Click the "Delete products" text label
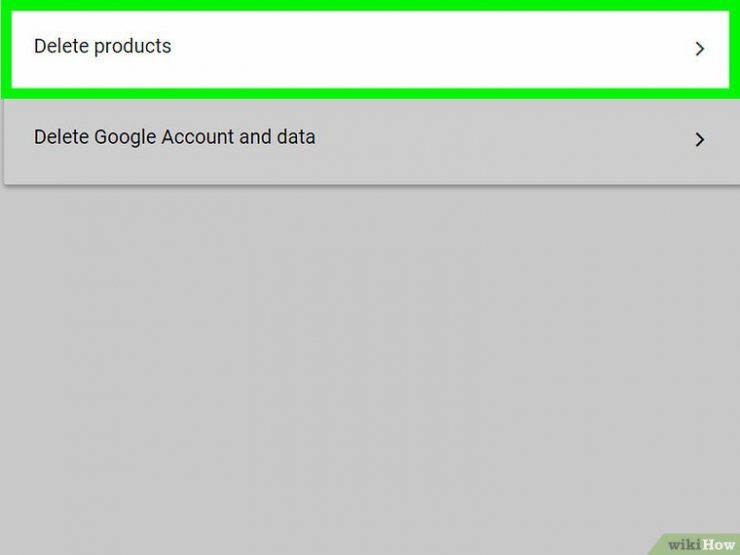Image resolution: width=740 pixels, height=555 pixels. pos(102,46)
